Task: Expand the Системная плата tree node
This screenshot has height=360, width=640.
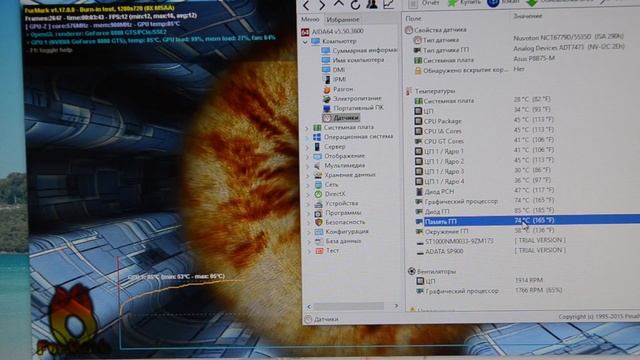Action: [x=307, y=128]
